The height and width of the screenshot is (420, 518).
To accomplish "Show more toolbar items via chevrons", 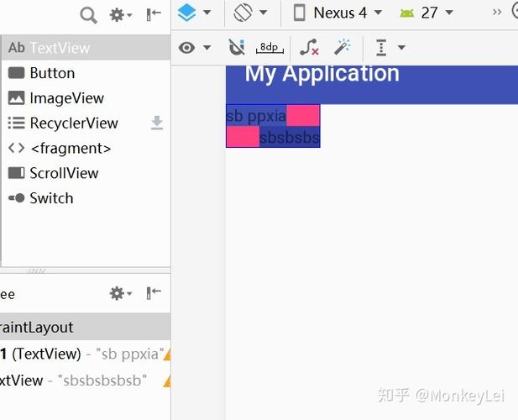I will click(x=497, y=13).
